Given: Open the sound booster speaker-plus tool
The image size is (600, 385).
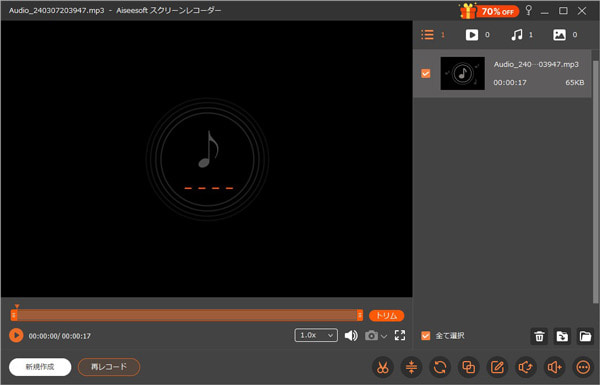Looking at the screenshot, I should pyautogui.click(x=554, y=367).
